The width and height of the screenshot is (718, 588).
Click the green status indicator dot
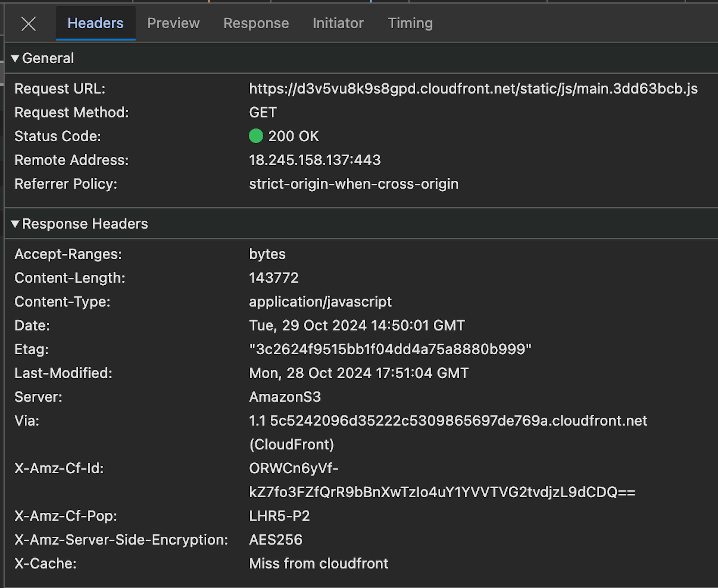pyautogui.click(x=256, y=136)
